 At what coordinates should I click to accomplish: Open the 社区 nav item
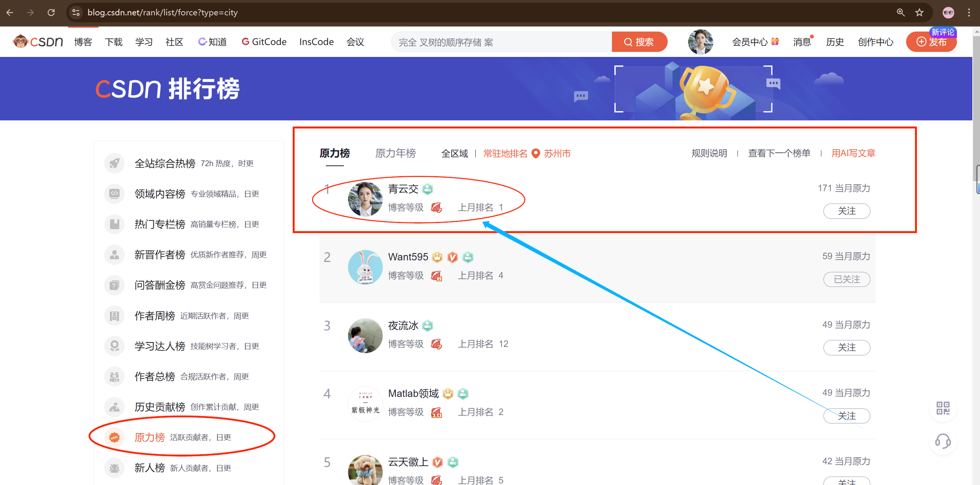pyautogui.click(x=174, y=42)
